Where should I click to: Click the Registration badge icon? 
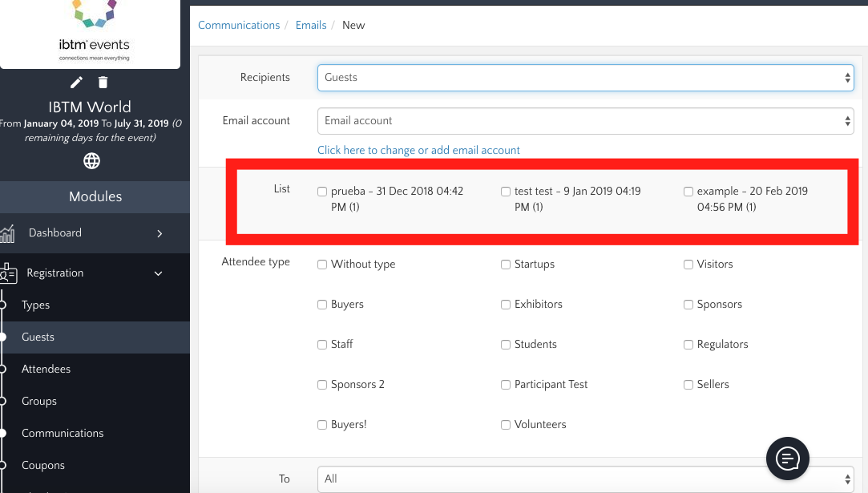[8, 273]
